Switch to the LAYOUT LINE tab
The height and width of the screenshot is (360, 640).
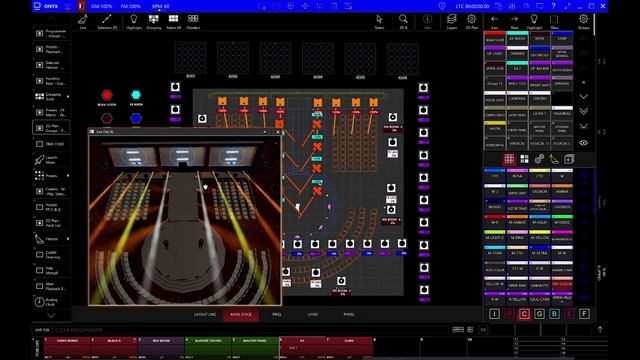[205, 315]
